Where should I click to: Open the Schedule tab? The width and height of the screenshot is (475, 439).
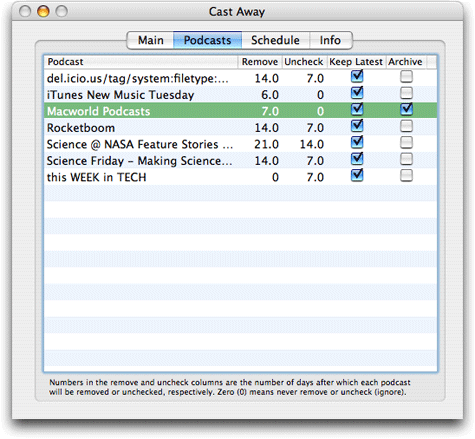point(275,40)
